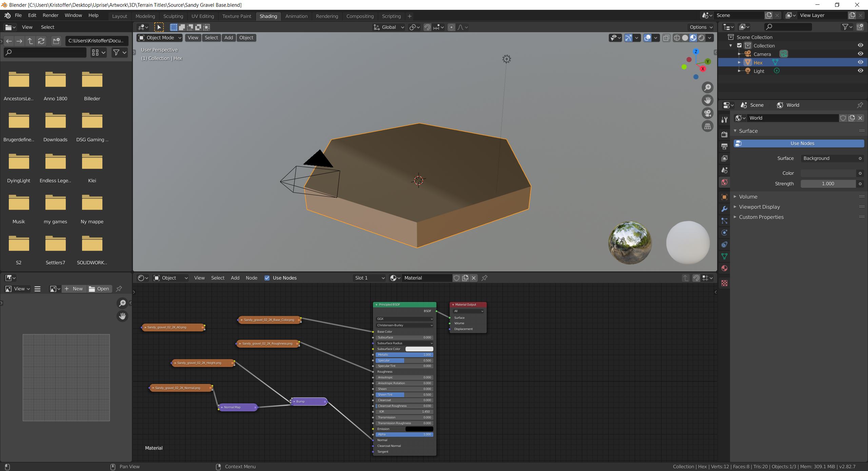The height and width of the screenshot is (471, 868).
Task: Open the File menu
Action: point(18,15)
